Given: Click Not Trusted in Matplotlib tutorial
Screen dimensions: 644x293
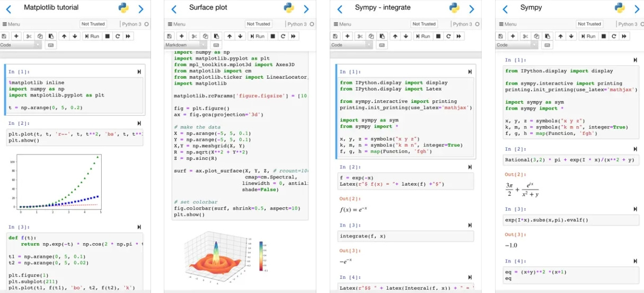Looking at the screenshot, I should point(93,24).
